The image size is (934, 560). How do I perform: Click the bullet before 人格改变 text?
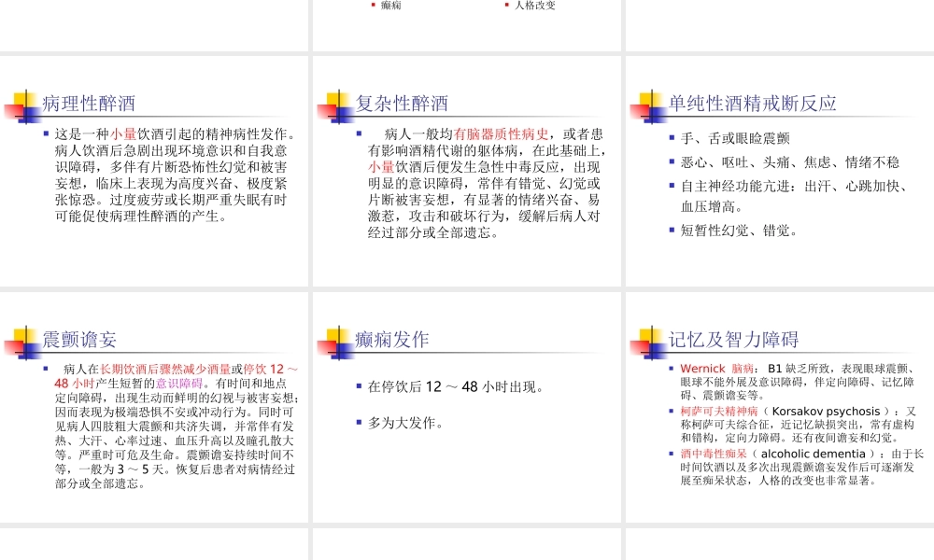[506, 5]
